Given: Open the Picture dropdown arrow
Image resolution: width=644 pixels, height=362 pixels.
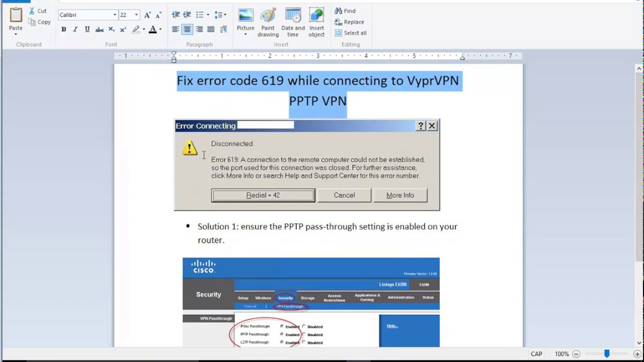Looking at the screenshot, I should [246, 35].
